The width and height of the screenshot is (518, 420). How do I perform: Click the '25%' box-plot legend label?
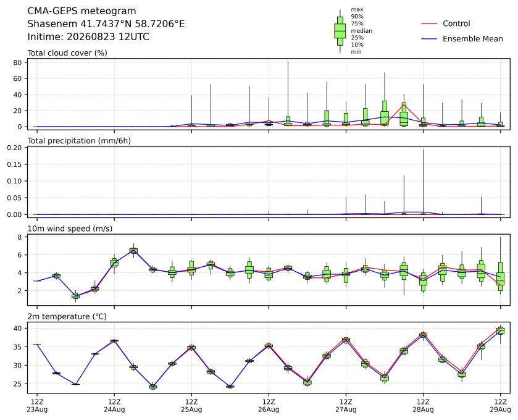coord(357,38)
